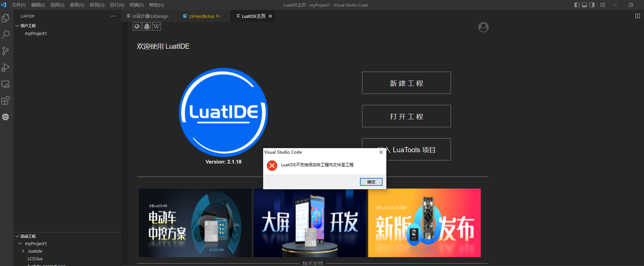Collapse myProject1 under 活动工程
This screenshot has width=644, height=266.
coord(20,244)
